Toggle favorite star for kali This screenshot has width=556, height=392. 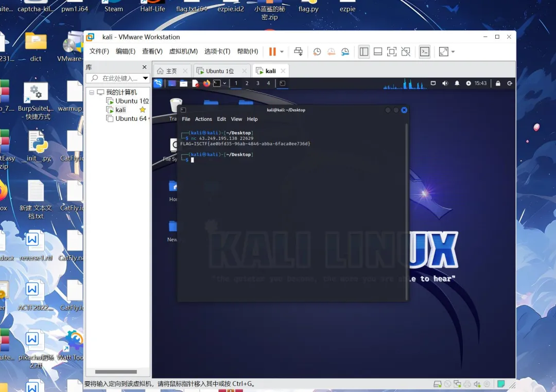point(143,110)
